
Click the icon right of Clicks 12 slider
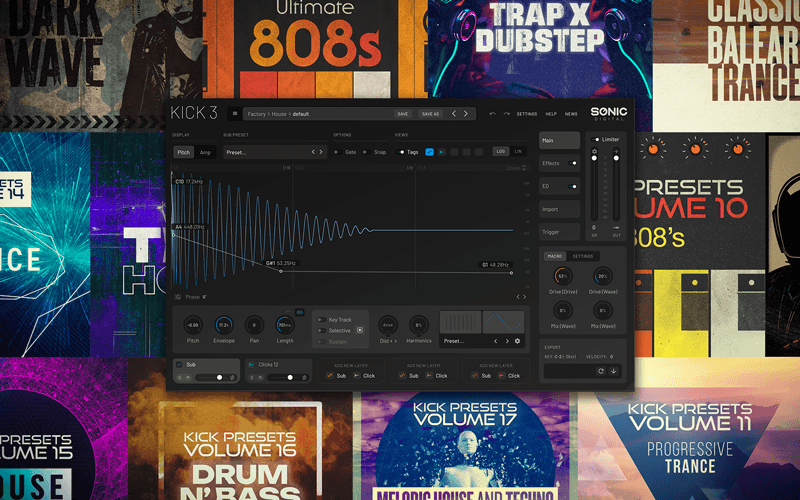pyautogui.click(x=305, y=378)
